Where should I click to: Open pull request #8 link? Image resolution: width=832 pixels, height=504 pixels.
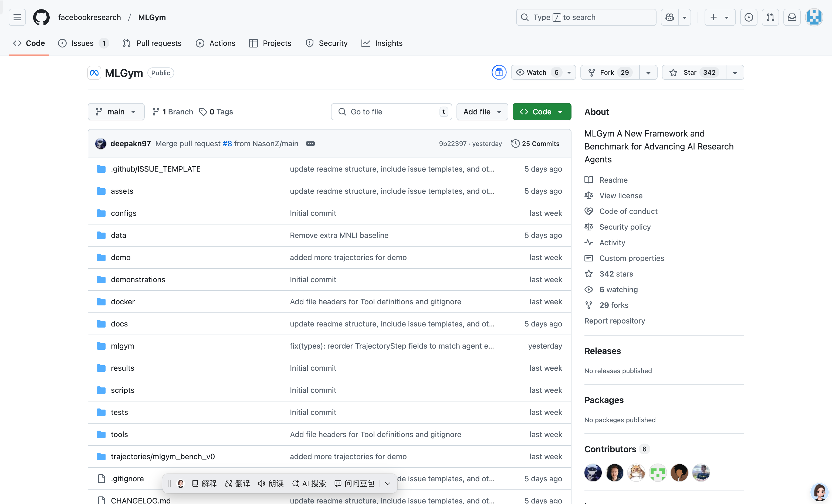(x=227, y=144)
